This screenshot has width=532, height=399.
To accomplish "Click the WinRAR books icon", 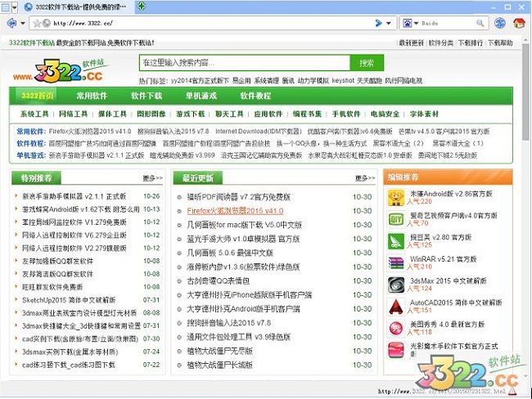I will (x=396, y=263).
